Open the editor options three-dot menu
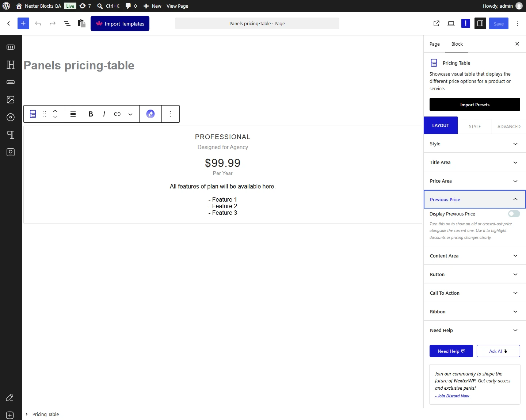This screenshot has width=526, height=420. pyautogui.click(x=517, y=23)
